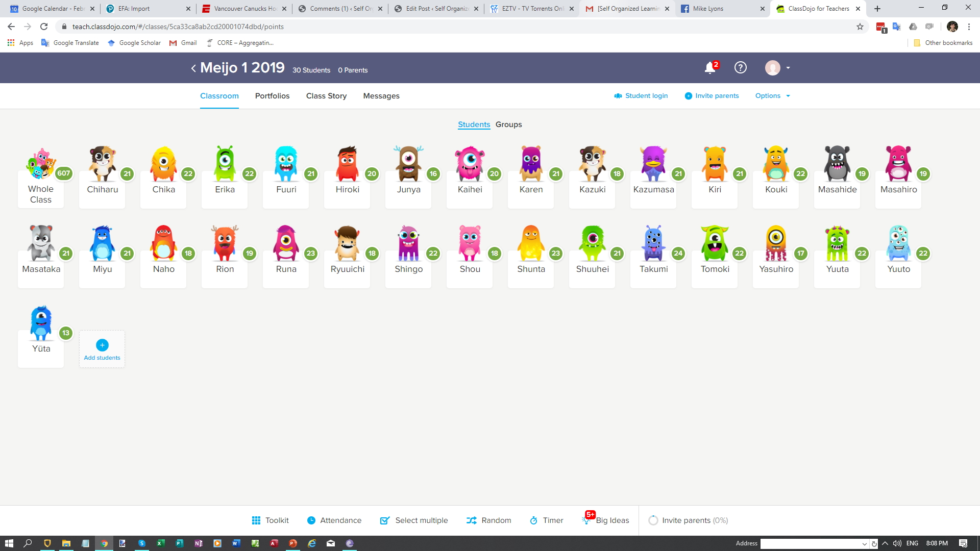The height and width of the screenshot is (551, 980).
Task: Select Ryuuichi's monster avatar
Action: (347, 243)
